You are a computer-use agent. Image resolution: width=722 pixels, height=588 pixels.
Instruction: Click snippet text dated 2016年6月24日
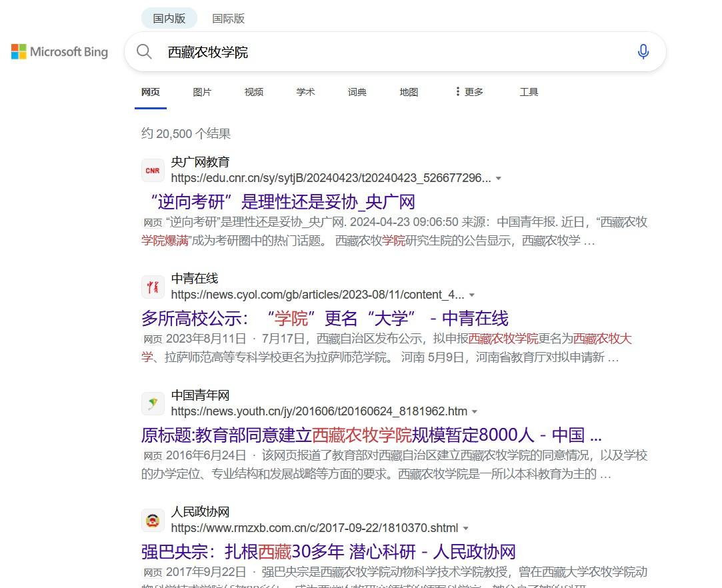(x=394, y=464)
